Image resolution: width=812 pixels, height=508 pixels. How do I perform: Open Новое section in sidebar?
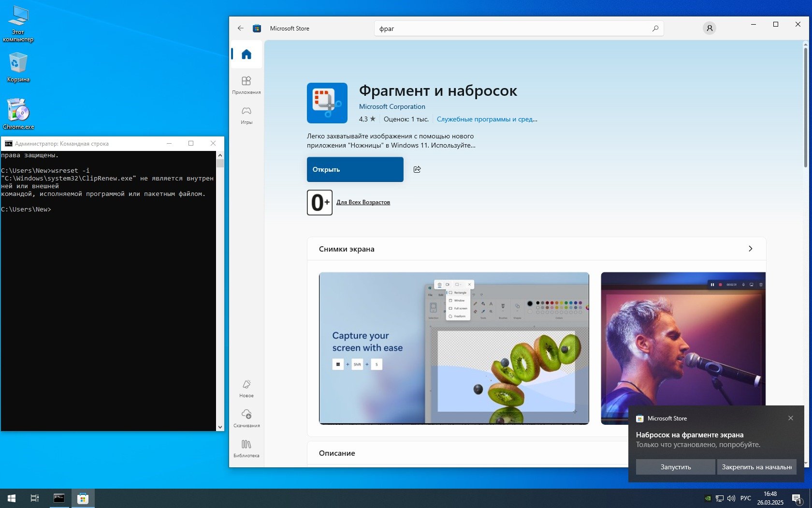(246, 388)
